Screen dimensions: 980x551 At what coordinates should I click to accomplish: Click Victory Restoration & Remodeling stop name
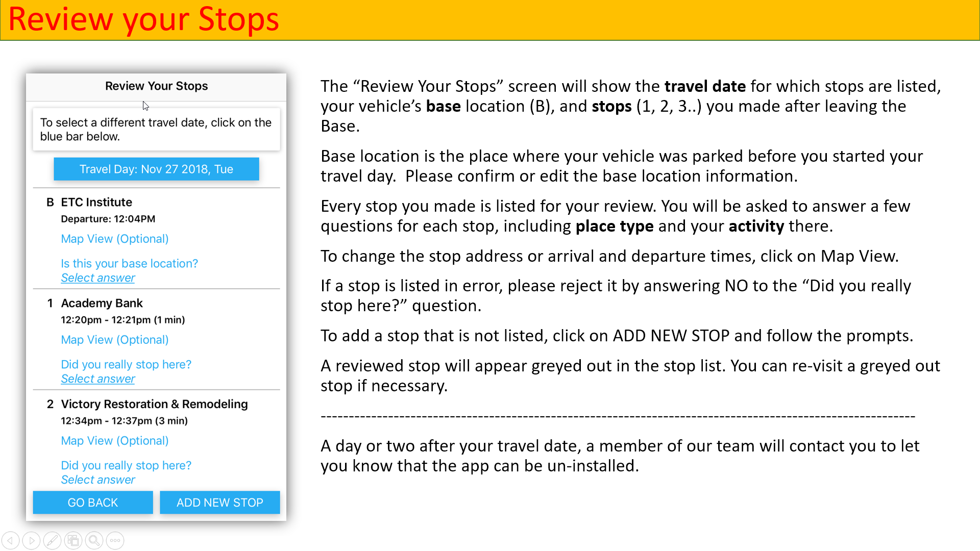(154, 404)
